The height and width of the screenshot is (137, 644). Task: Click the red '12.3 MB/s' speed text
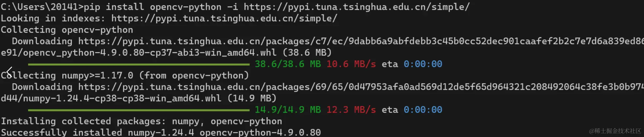(x=351, y=110)
